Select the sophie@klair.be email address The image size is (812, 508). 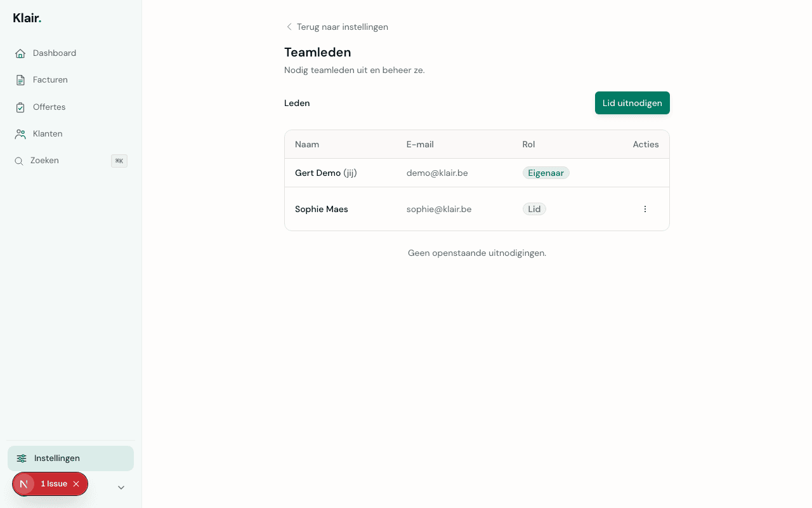pyautogui.click(x=438, y=209)
